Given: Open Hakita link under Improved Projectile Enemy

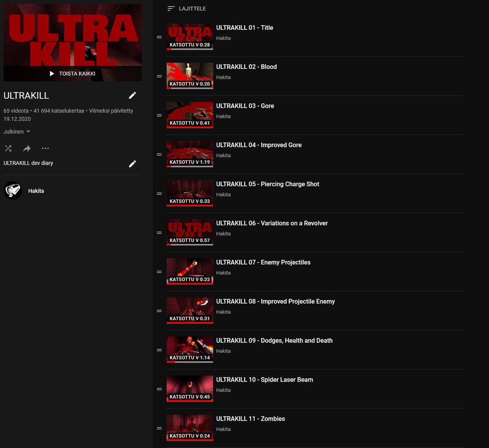Looking at the screenshot, I should (x=223, y=312).
